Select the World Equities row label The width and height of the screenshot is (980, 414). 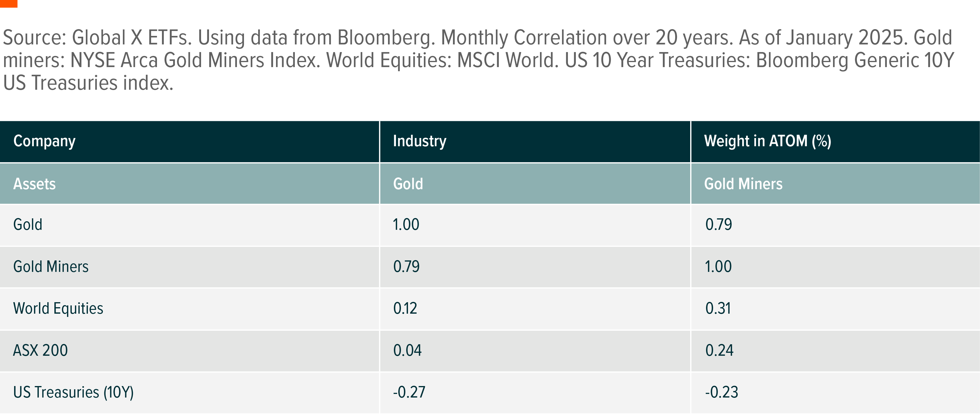[58, 308]
